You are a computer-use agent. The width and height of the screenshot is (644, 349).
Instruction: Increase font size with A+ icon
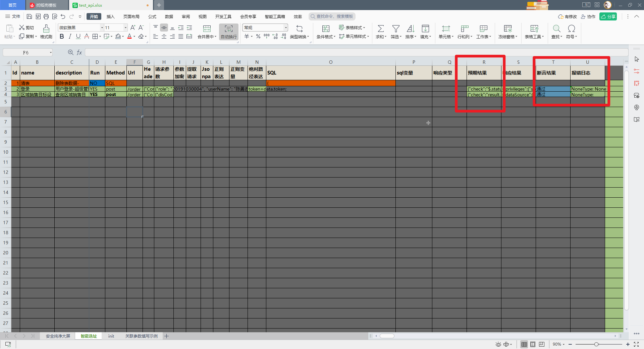click(x=133, y=28)
